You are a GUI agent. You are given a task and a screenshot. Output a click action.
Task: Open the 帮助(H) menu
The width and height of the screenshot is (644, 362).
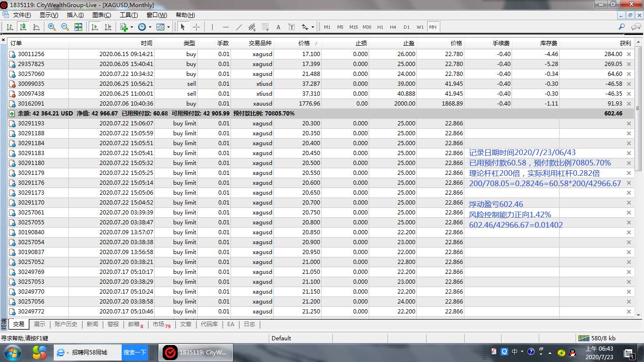tap(185, 15)
